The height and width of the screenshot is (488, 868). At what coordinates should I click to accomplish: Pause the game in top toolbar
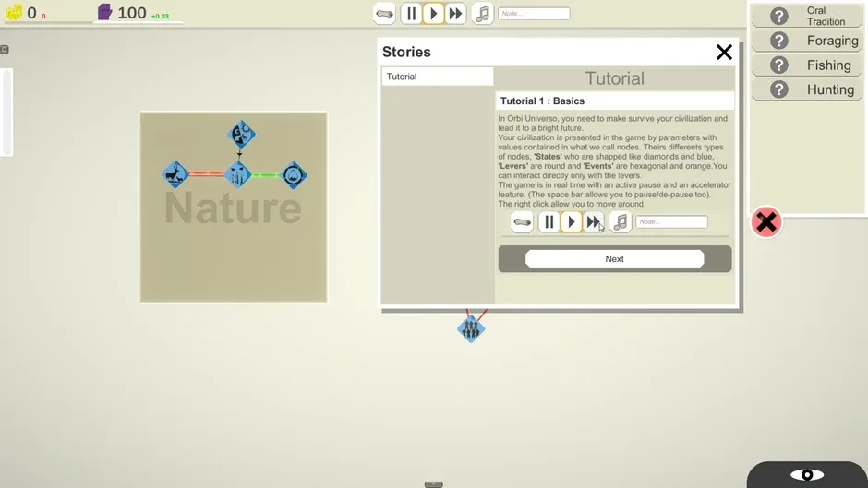click(411, 13)
